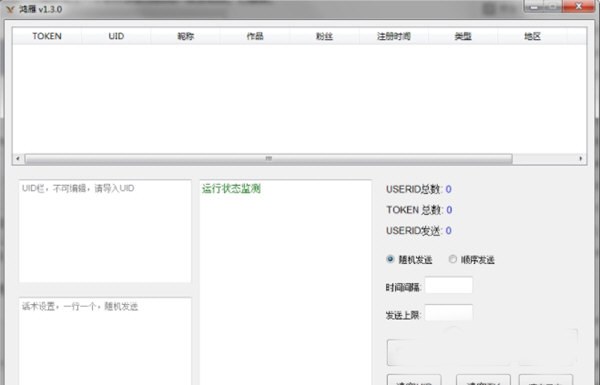Click the TOKEN 总数 count value
This screenshot has height=385, width=600.
pos(449,210)
